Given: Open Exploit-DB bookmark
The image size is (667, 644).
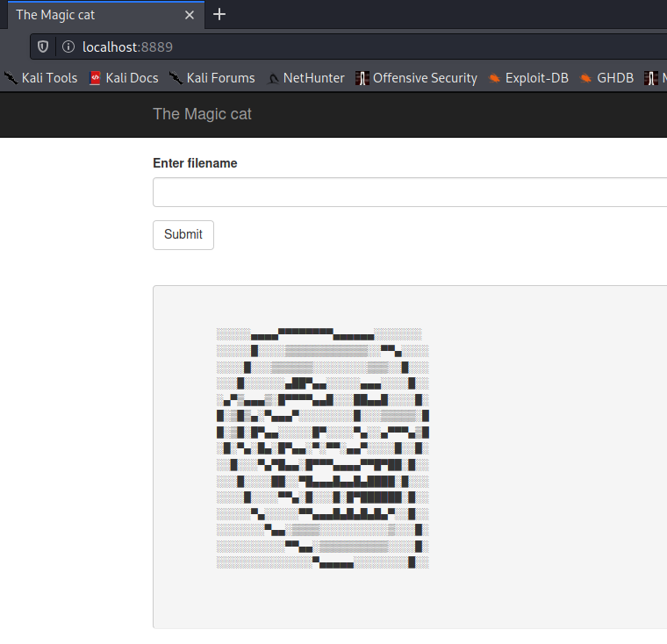Looking at the screenshot, I should click(528, 78).
